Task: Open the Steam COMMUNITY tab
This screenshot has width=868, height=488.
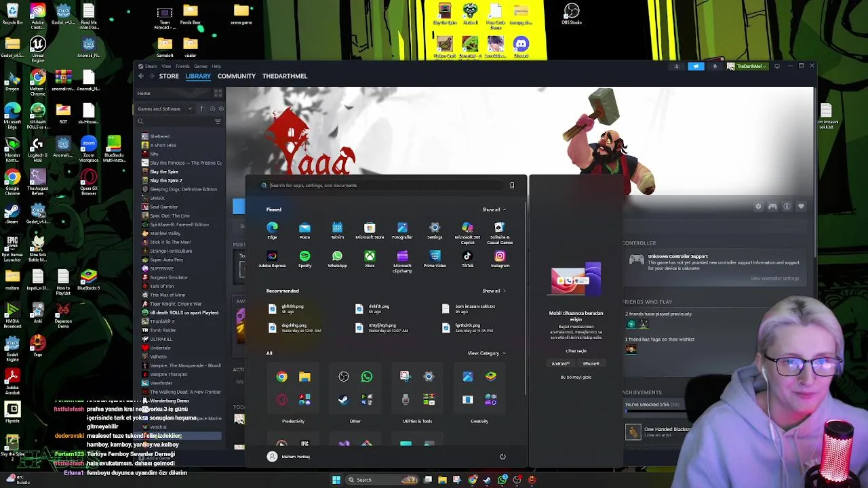Action: click(237, 76)
